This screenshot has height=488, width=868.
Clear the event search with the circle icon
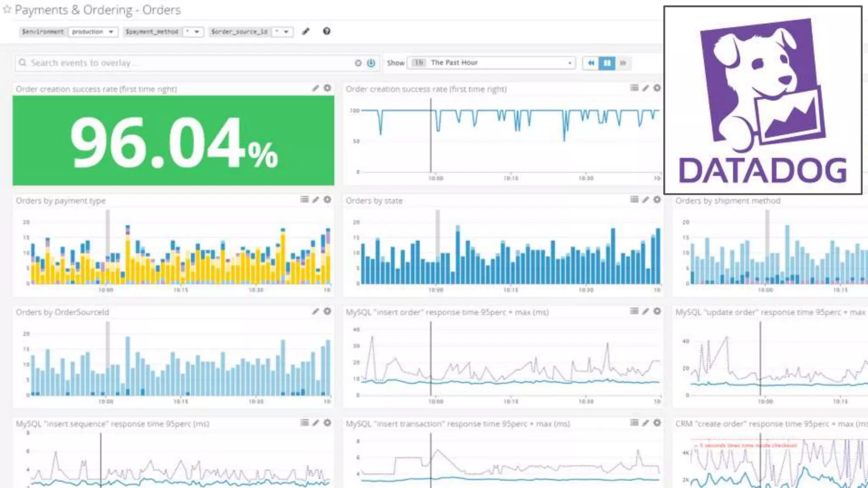358,63
